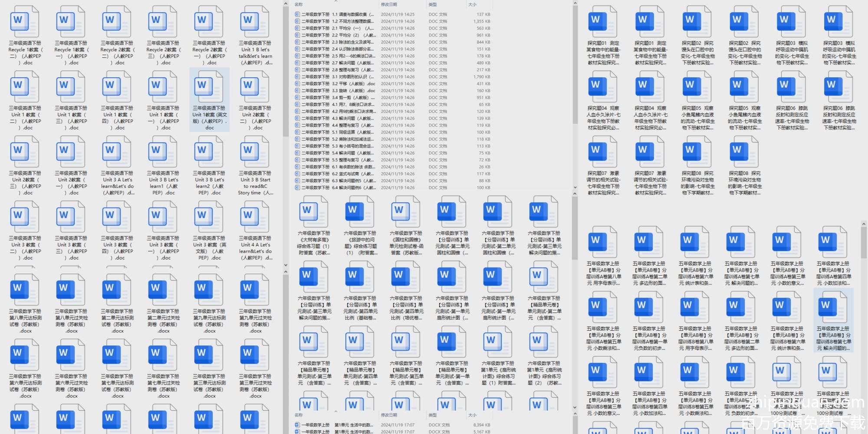Click scroll-up arrow of the 五年级数学上册 pane

pos(864,224)
